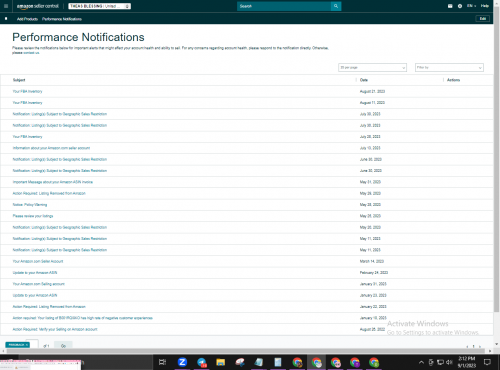Click the Actions column header
Screen dimensions: 500x370
pos(453,80)
